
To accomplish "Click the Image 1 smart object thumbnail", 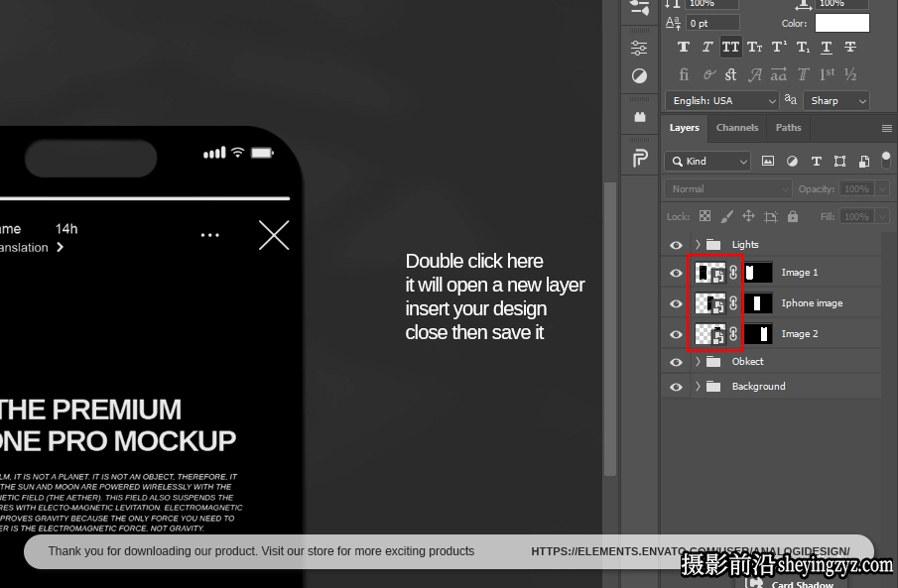I will coord(710,273).
